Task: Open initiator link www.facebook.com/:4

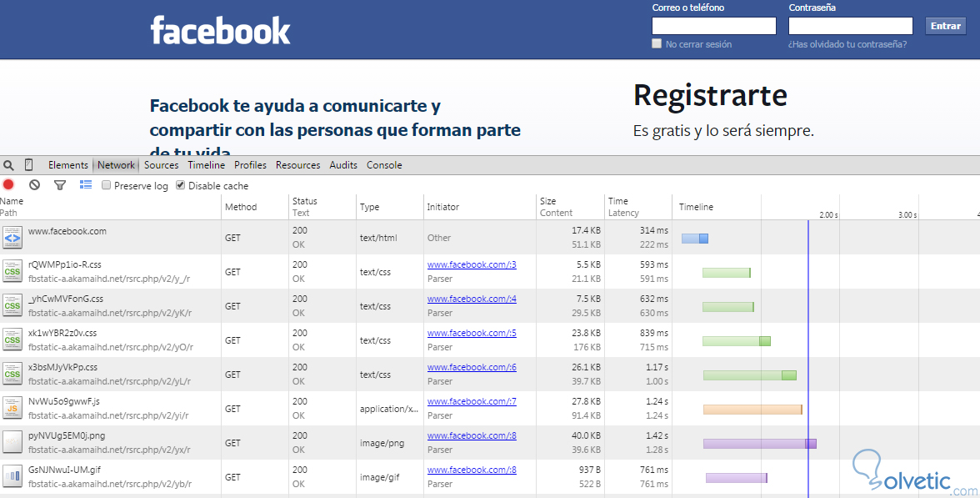Action: (472, 299)
